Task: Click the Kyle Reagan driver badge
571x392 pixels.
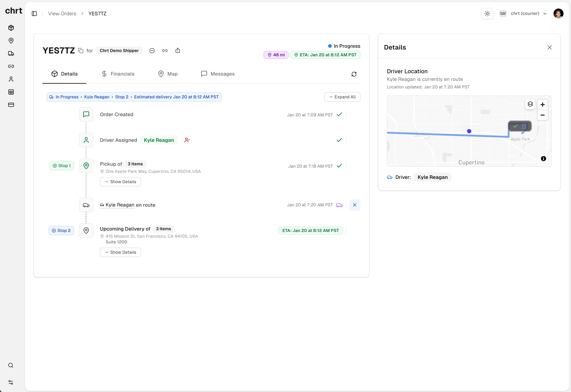Action: (159, 140)
